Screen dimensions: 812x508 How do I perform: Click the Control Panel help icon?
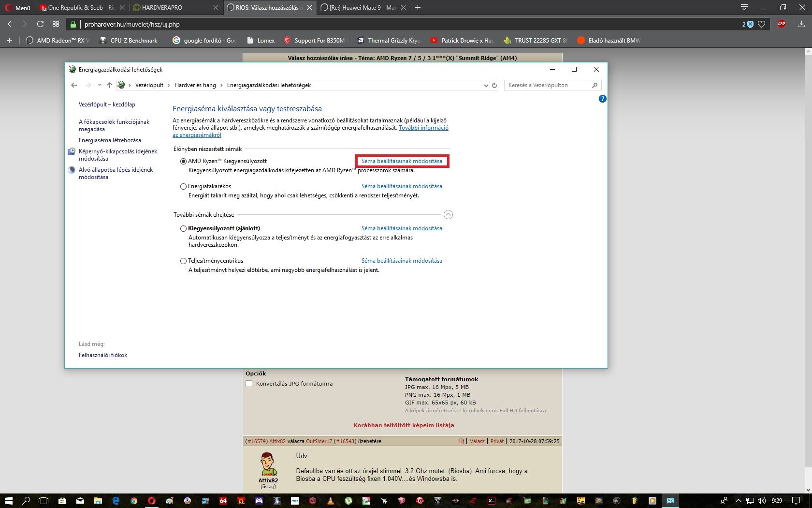click(602, 99)
